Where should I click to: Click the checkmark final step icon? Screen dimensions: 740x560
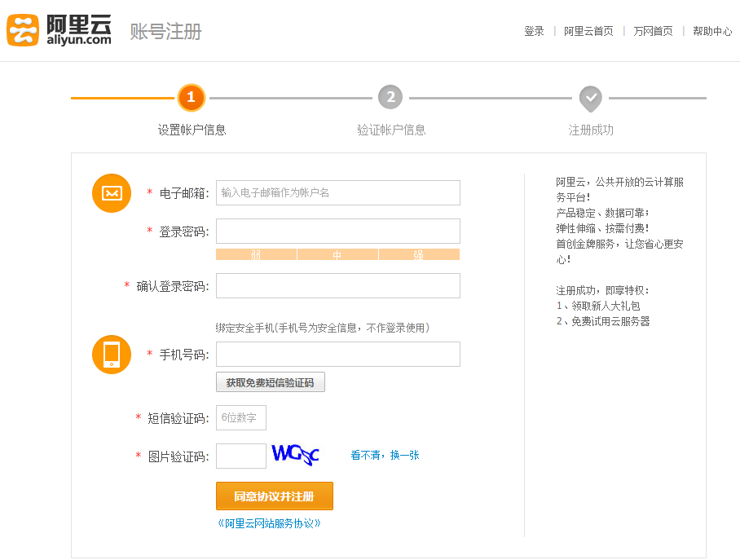591,98
